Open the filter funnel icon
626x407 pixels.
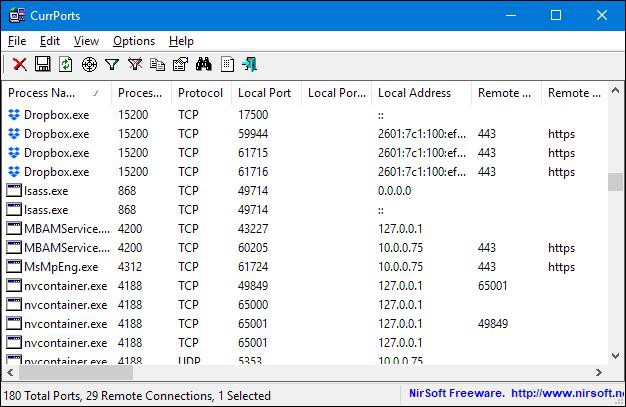click(x=112, y=64)
